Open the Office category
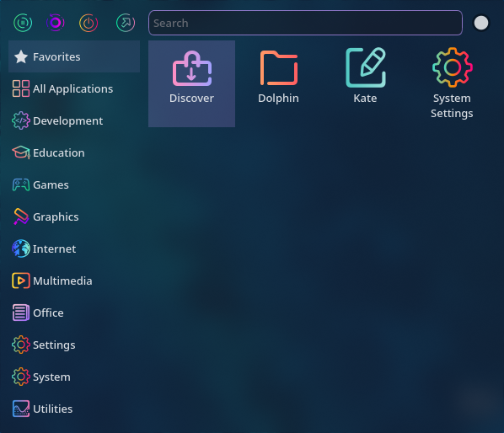504x433 pixels. pyautogui.click(x=74, y=313)
